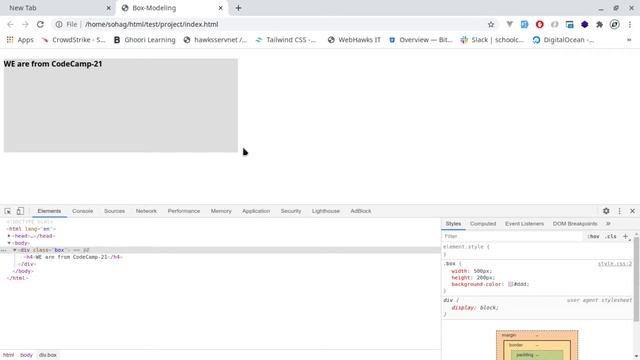Open the WebHawks IT bookmark
This screenshot has height=360, width=640.
[354, 40]
